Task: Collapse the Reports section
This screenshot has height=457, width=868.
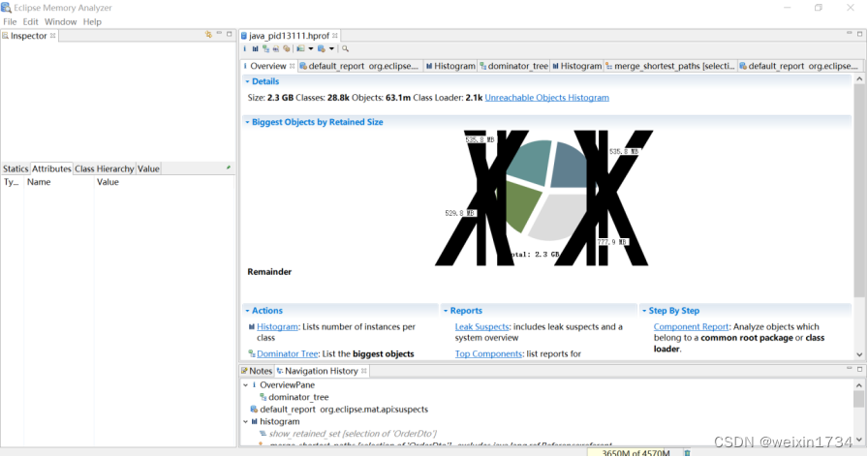Action: (446, 311)
